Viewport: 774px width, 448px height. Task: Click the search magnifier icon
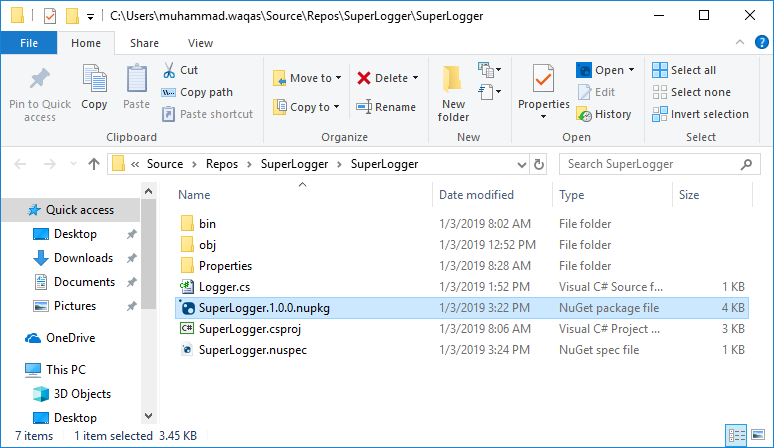tap(746, 164)
